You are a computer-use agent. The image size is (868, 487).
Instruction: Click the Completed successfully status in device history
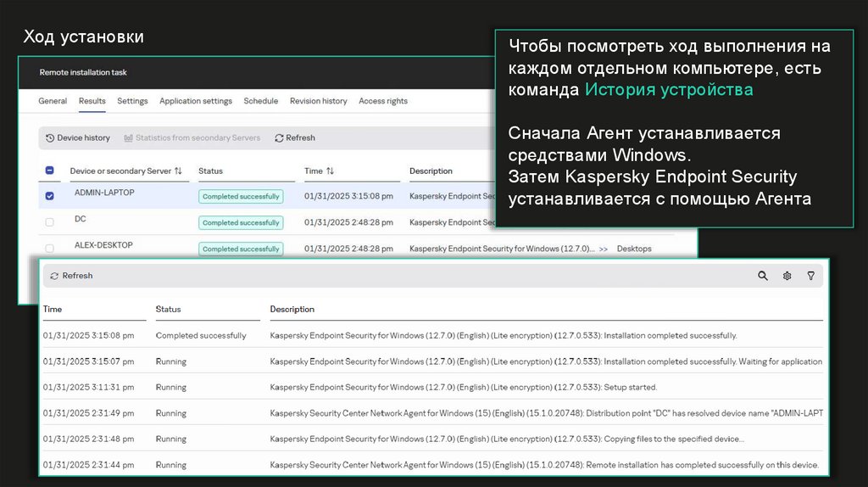(201, 336)
